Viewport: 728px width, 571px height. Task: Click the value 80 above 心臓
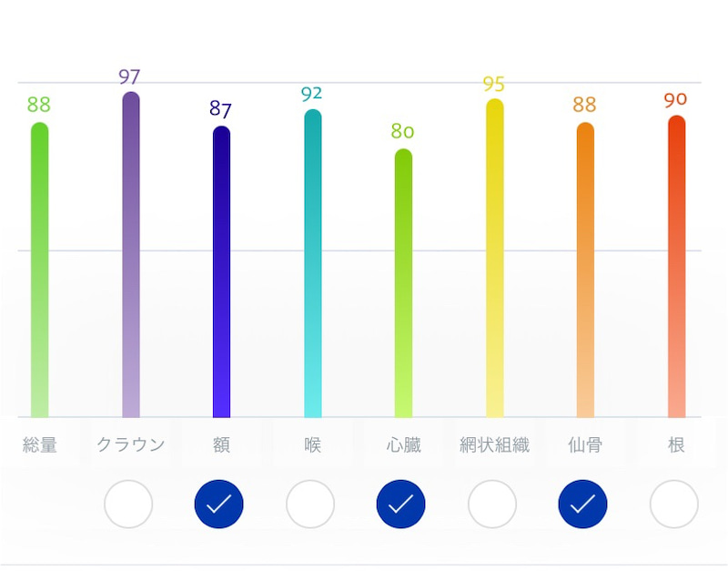click(402, 131)
